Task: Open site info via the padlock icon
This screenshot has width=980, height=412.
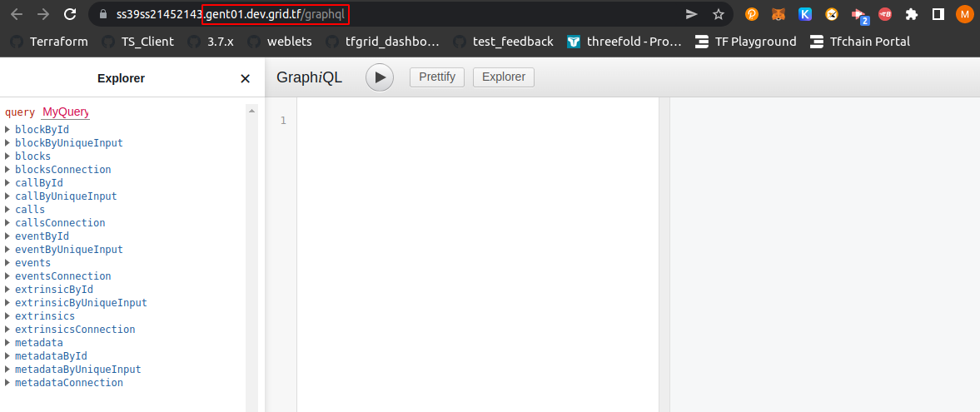Action: tap(102, 14)
